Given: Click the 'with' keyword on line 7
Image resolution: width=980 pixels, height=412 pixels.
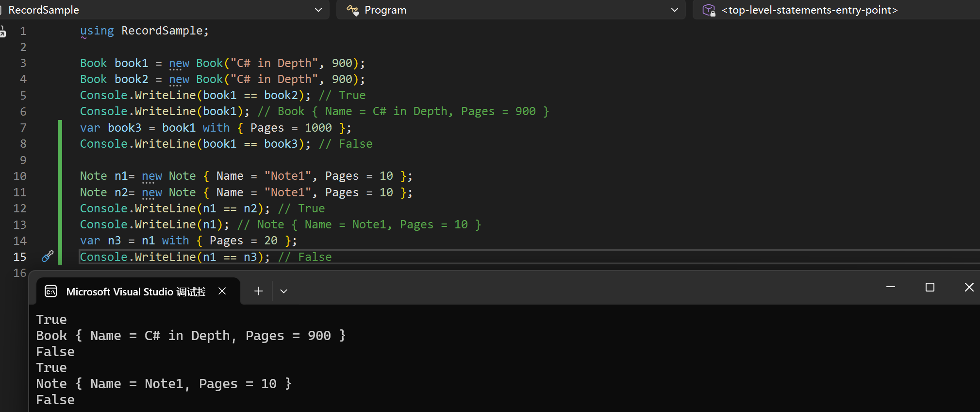Looking at the screenshot, I should [216, 128].
